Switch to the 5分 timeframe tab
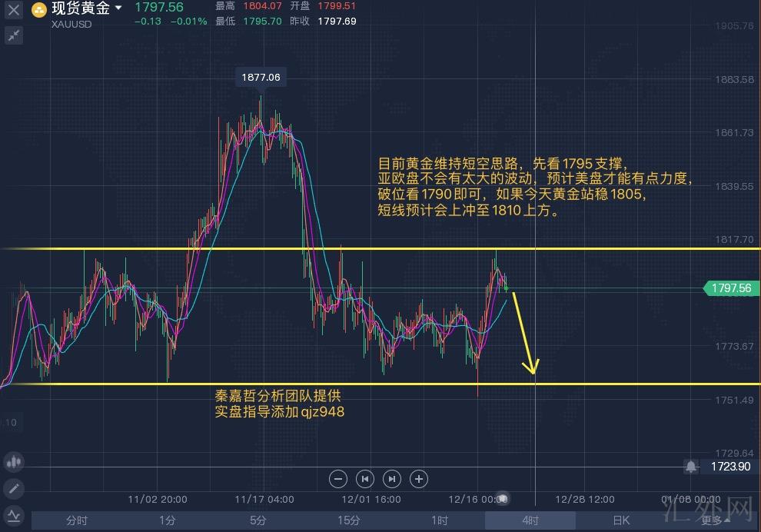The image size is (761, 532). pyautogui.click(x=258, y=520)
